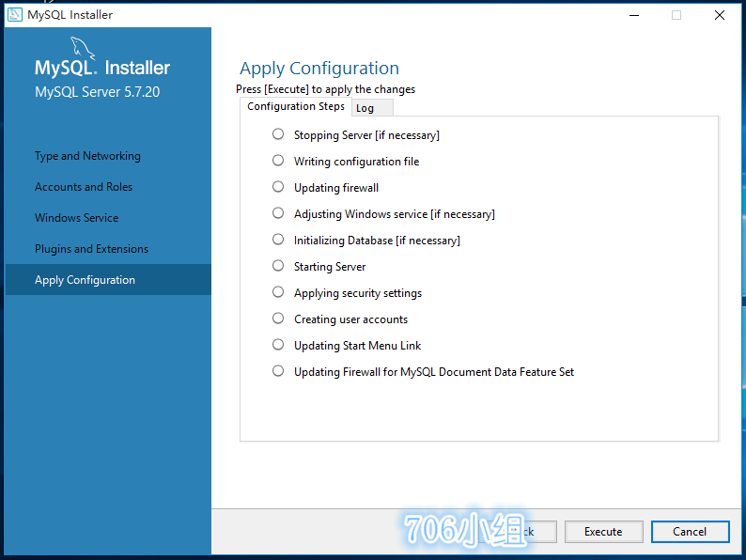Click the Execute button
Image resolution: width=746 pixels, height=560 pixels.
(x=604, y=532)
